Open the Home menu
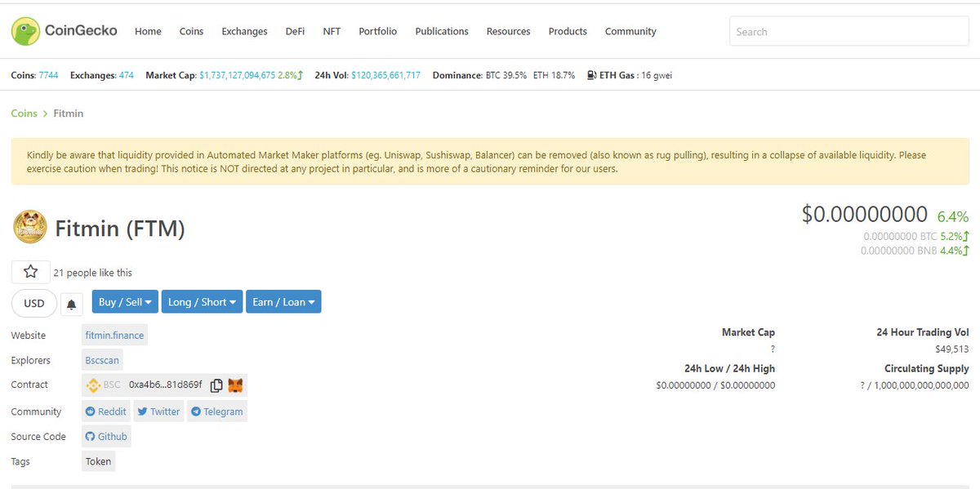Image resolution: width=980 pixels, height=489 pixels. coord(148,31)
